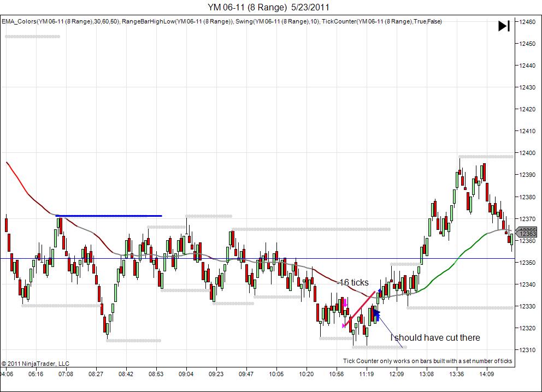This screenshot has width=542, height=392.
Task: Click the 08:53 time axis label
Action: (x=156, y=374)
